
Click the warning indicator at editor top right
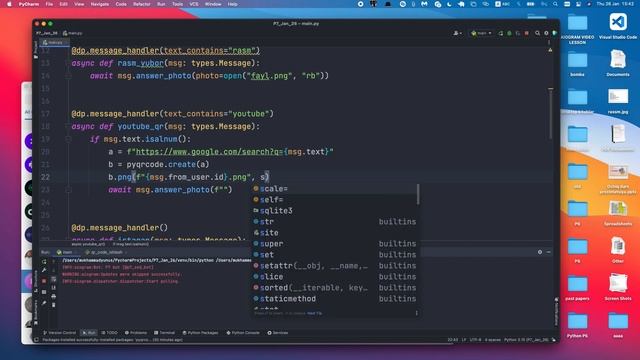pos(550,50)
